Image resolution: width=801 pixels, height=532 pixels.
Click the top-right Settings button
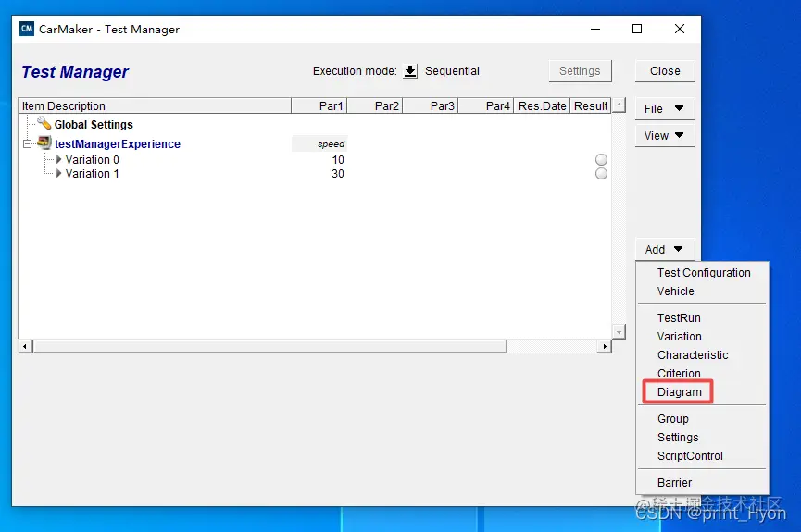(580, 71)
